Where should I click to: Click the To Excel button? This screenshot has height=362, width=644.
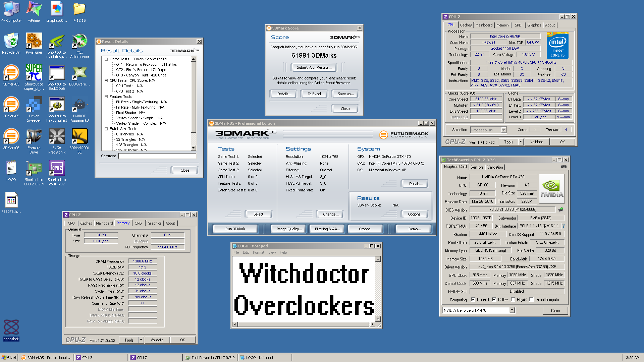pyautogui.click(x=314, y=94)
